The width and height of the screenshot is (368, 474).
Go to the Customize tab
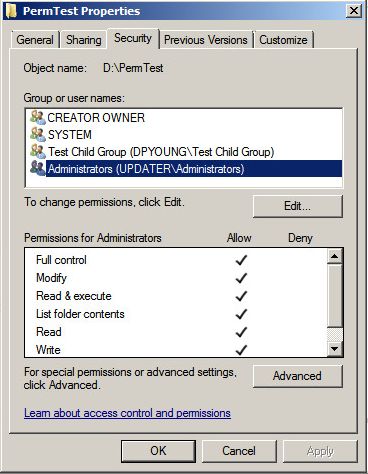pyautogui.click(x=283, y=40)
